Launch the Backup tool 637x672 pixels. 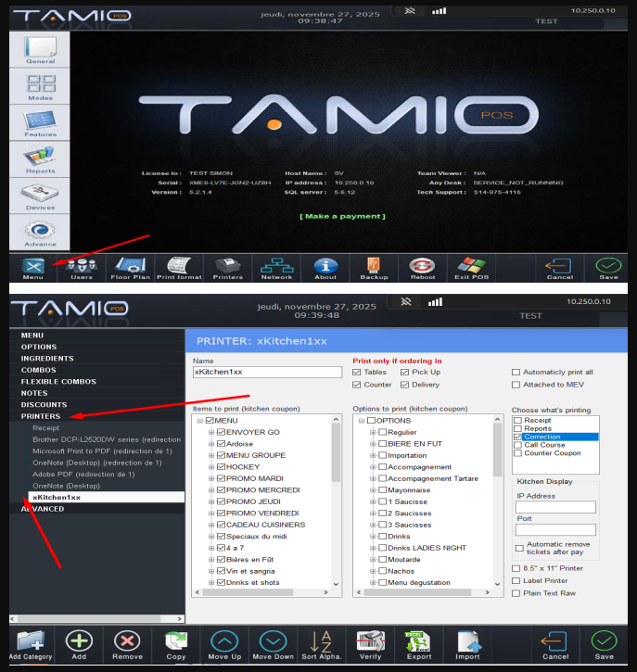tap(374, 268)
